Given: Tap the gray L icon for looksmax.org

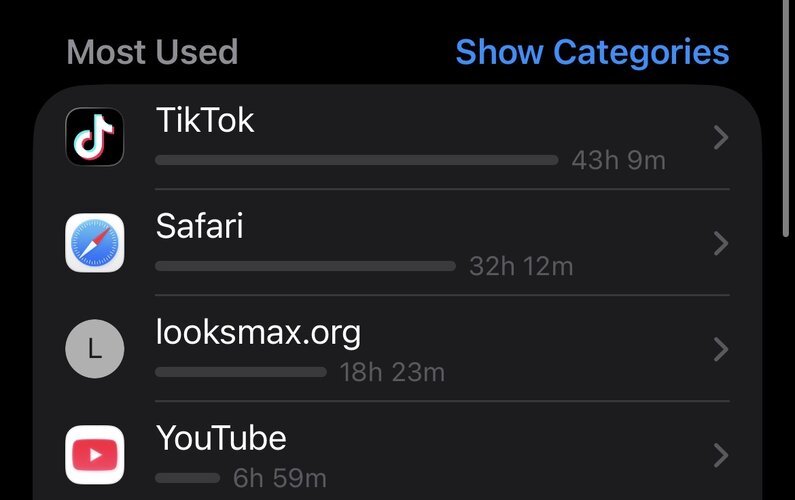Looking at the screenshot, I should (94, 349).
